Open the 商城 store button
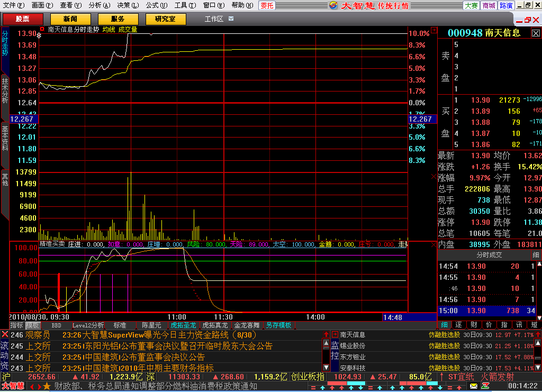This screenshot has width=542, height=392. coord(489,5)
